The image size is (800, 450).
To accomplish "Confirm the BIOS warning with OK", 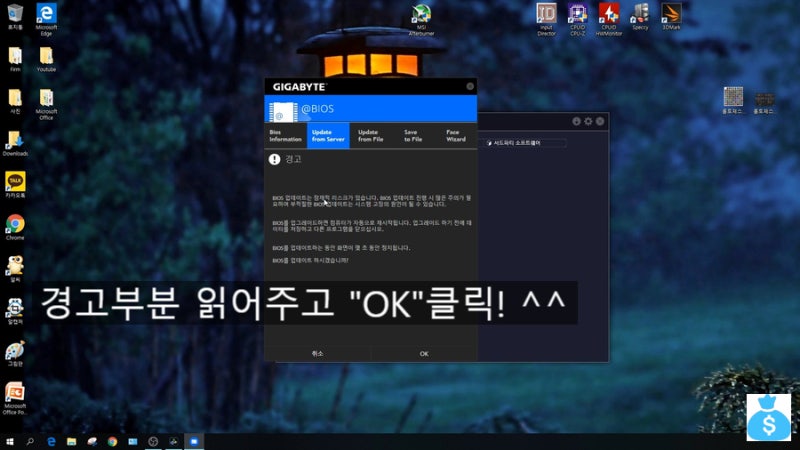I will coord(424,354).
